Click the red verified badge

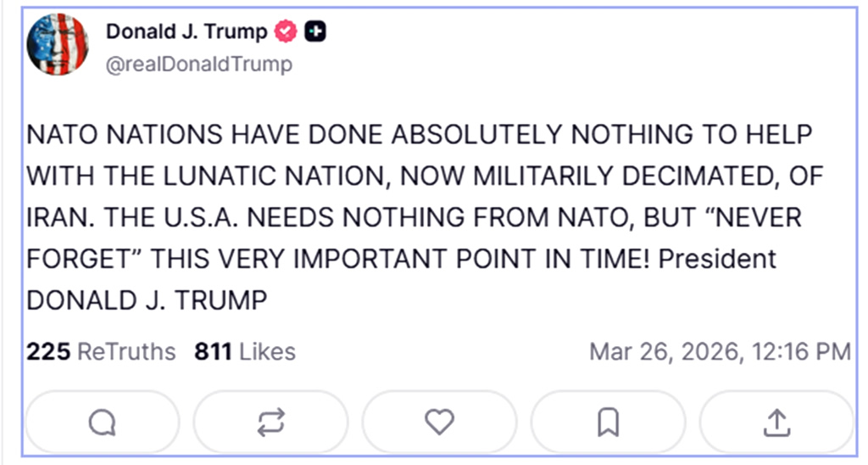(287, 32)
